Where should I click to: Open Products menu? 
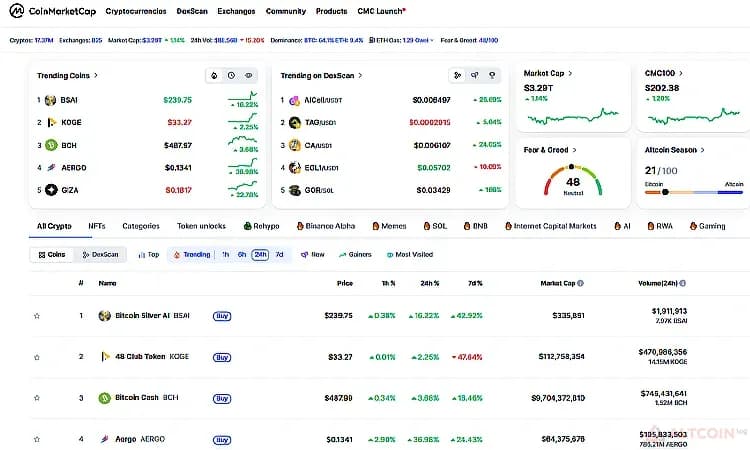pyautogui.click(x=331, y=11)
